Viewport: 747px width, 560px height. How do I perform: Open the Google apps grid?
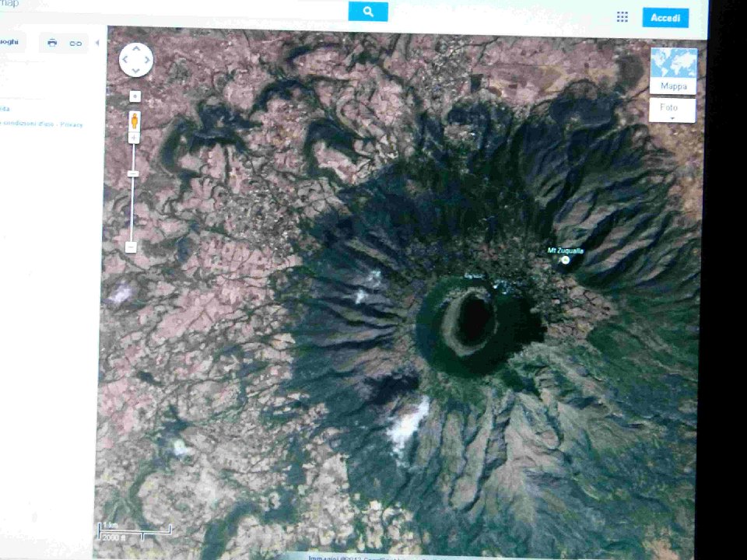[x=622, y=17]
